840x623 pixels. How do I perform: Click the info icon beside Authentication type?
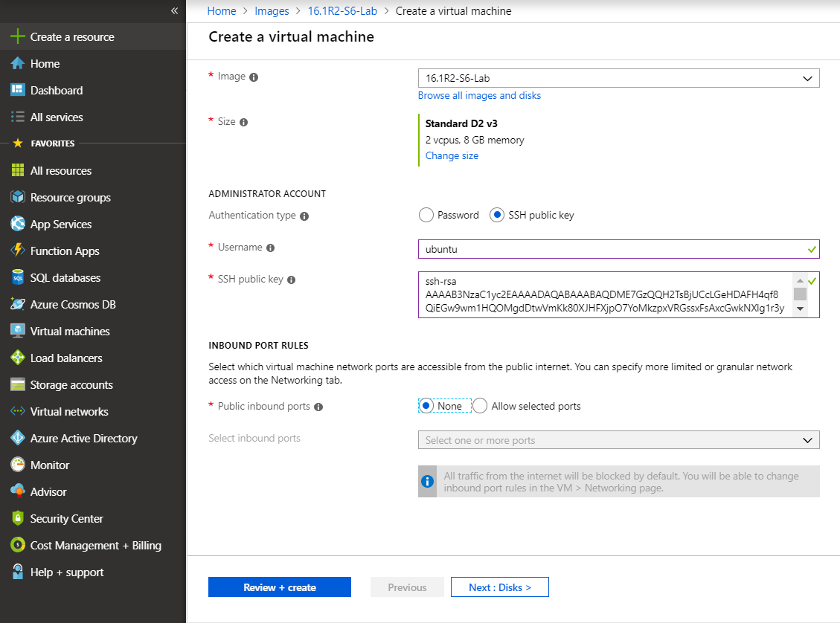click(x=304, y=216)
